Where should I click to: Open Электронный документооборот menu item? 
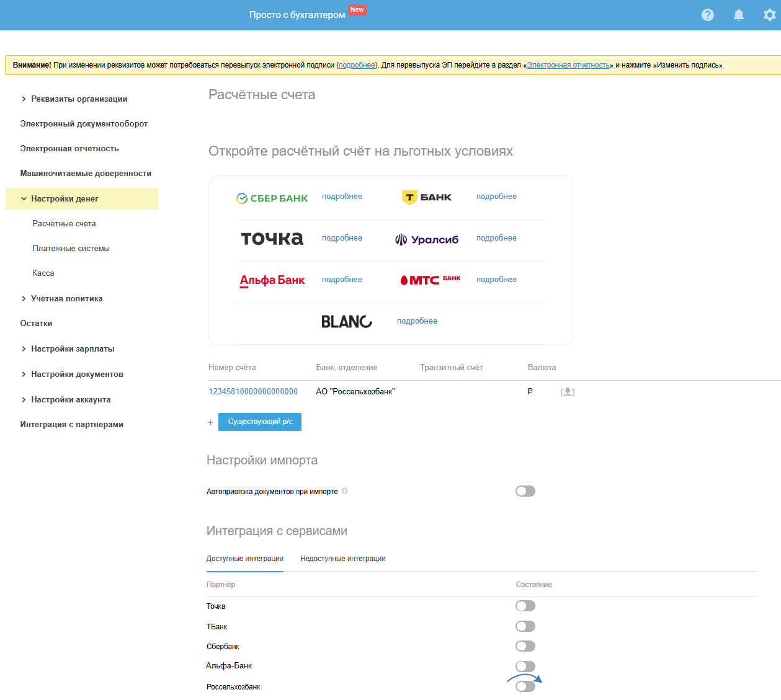click(84, 124)
